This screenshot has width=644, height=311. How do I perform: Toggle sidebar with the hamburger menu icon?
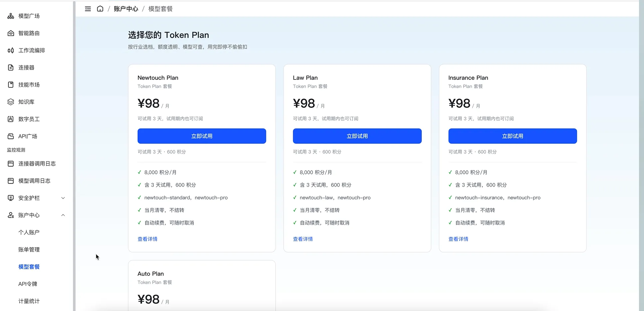[88, 9]
